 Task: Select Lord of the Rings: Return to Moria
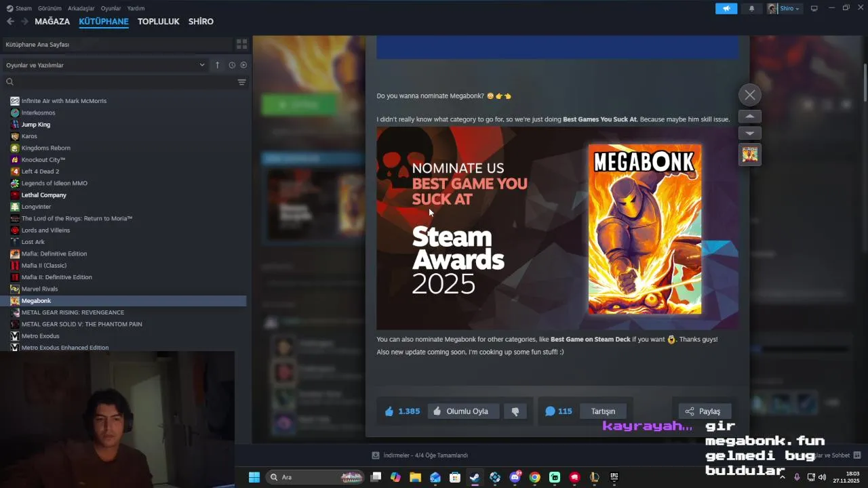[77, 218]
